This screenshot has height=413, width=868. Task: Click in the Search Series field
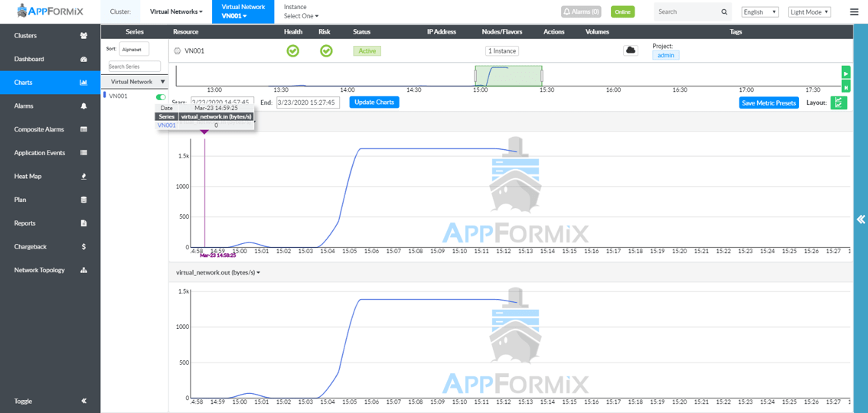[x=134, y=67]
